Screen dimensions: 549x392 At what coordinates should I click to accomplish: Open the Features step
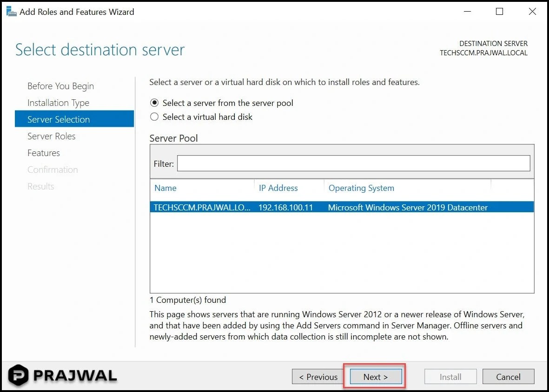[43, 153]
